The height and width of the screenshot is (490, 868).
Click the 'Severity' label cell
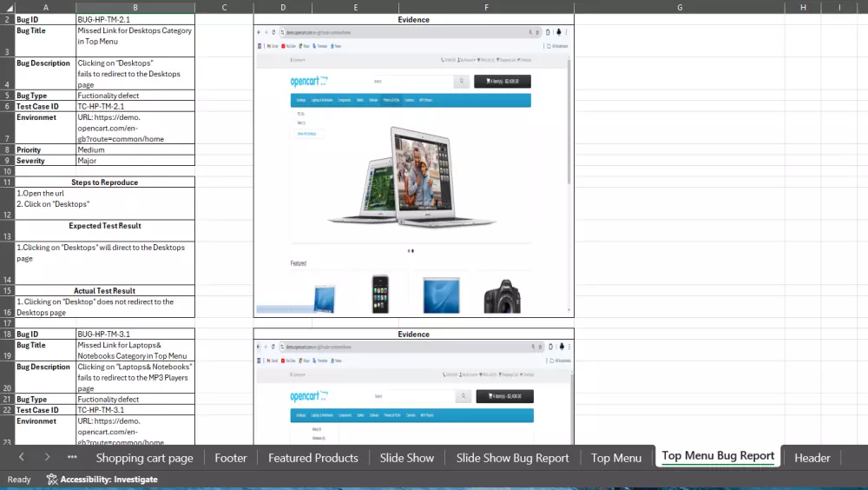coord(45,161)
